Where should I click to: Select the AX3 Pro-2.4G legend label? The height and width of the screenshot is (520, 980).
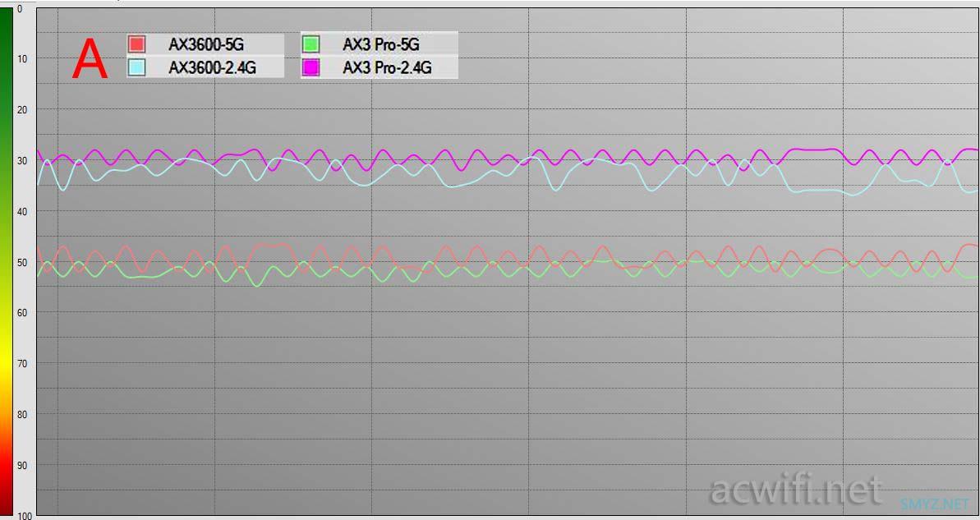[x=387, y=67]
